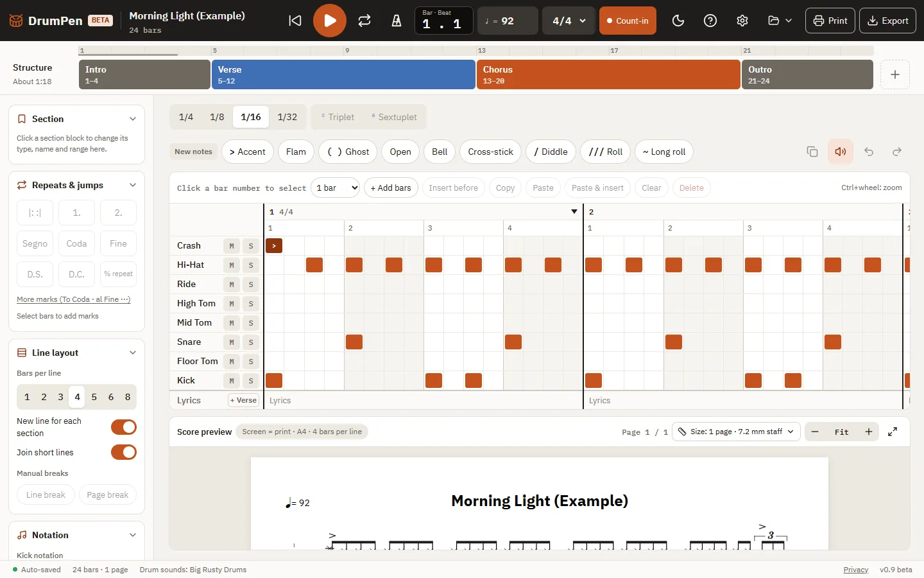Screen dimensions: 924x578
Task: Open the More marks link
Action: click(x=74, y=299)
